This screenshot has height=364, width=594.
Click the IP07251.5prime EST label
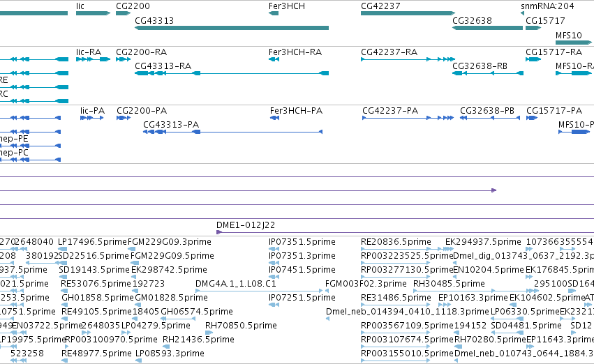point(302,297)
